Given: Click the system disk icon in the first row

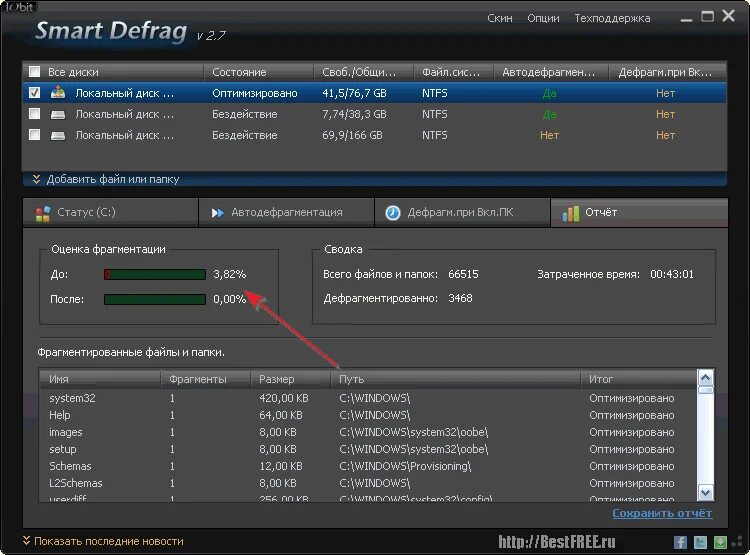Looking at the screenshot, I should pyautogui.click(x=58, y=92).
